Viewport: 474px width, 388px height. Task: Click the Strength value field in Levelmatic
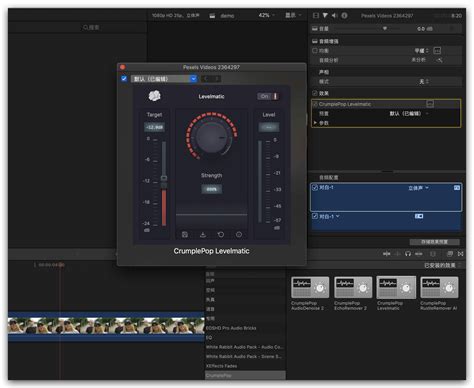[x=211, y=189]
